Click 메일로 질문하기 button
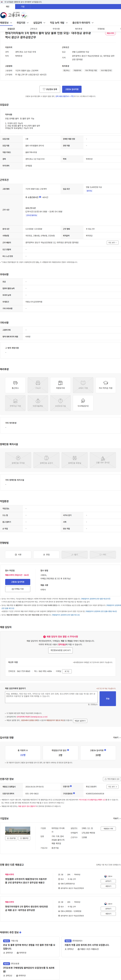121x980 pixels. [80, 721]
